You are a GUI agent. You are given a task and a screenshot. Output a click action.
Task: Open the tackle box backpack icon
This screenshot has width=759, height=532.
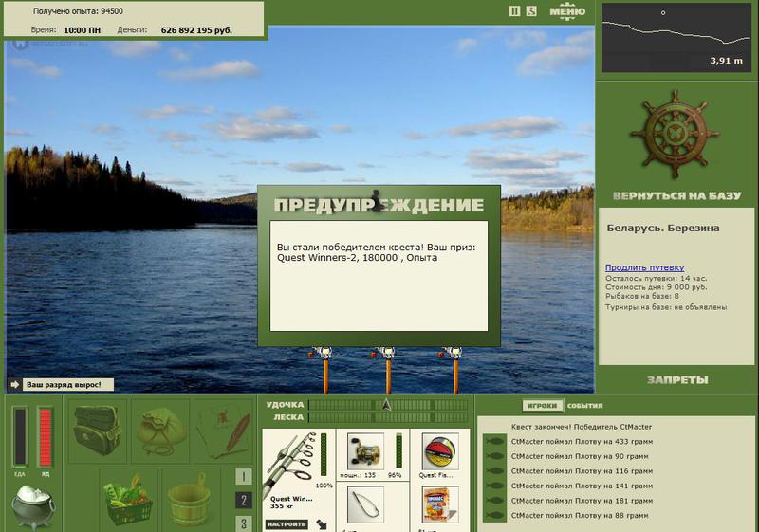pos(97,431)
